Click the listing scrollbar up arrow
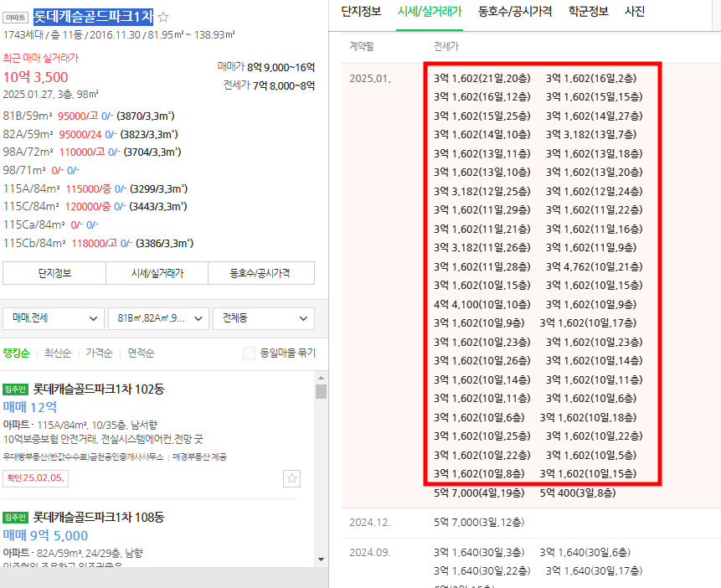The image size is (721, 588). click(x=321, y=378)
